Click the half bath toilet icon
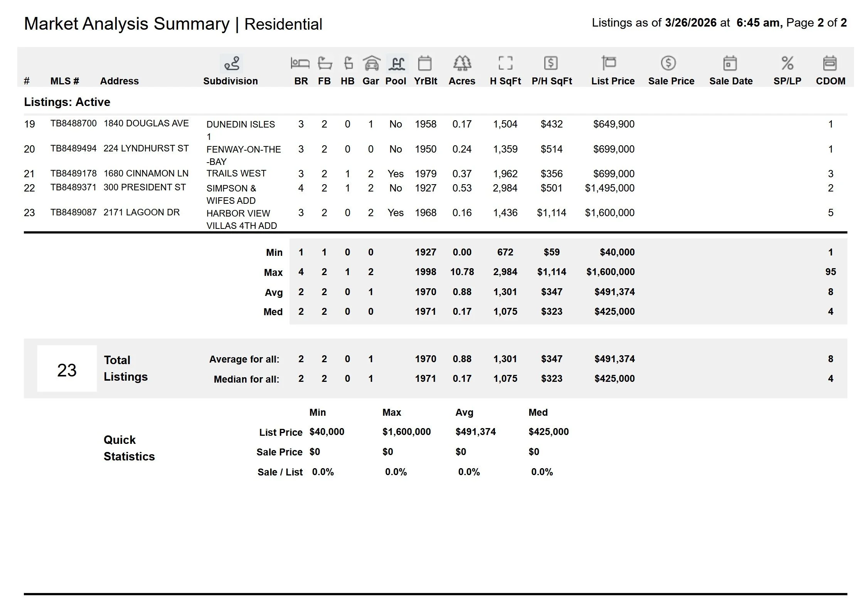The image size is (868, 603). coord(348,63)
